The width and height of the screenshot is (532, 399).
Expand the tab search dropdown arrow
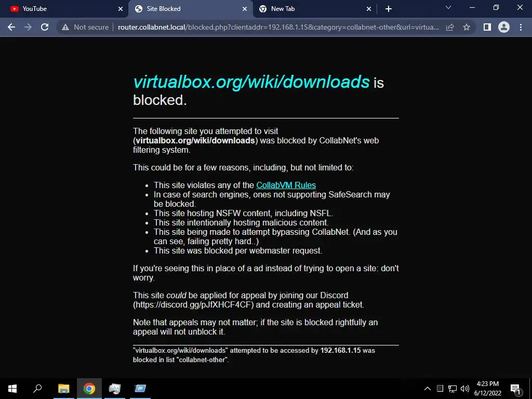coord(448,7)
